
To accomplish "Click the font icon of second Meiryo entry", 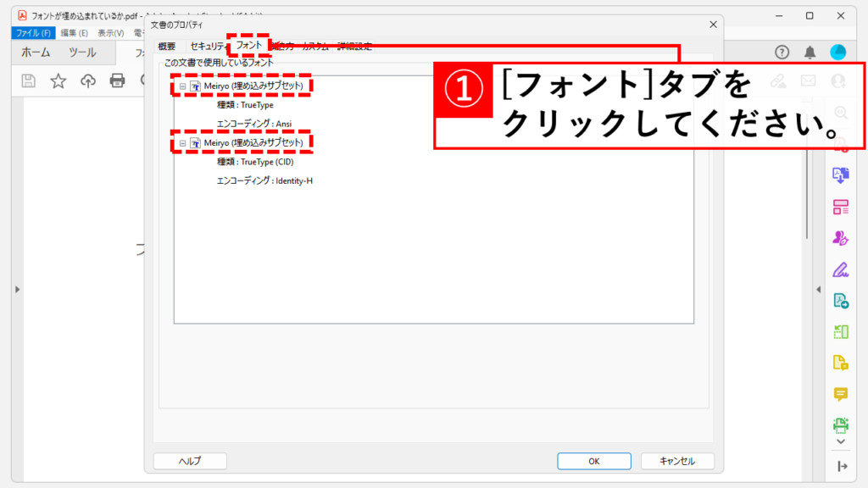I will coord(195,142).
